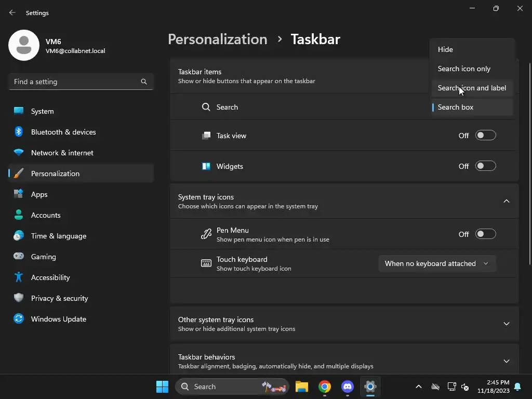This screenshot has height=399, width=532.
Task: Open the Touch keyboard dropdown
Action: coord(437,263)
